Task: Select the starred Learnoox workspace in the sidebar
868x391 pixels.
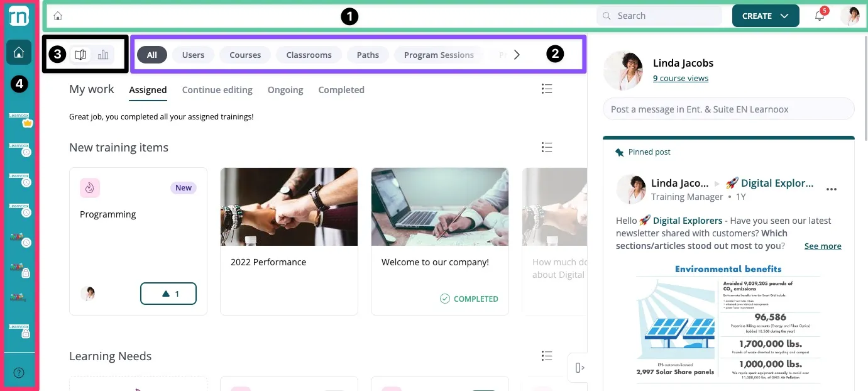Action: click(x=19, y=116)
